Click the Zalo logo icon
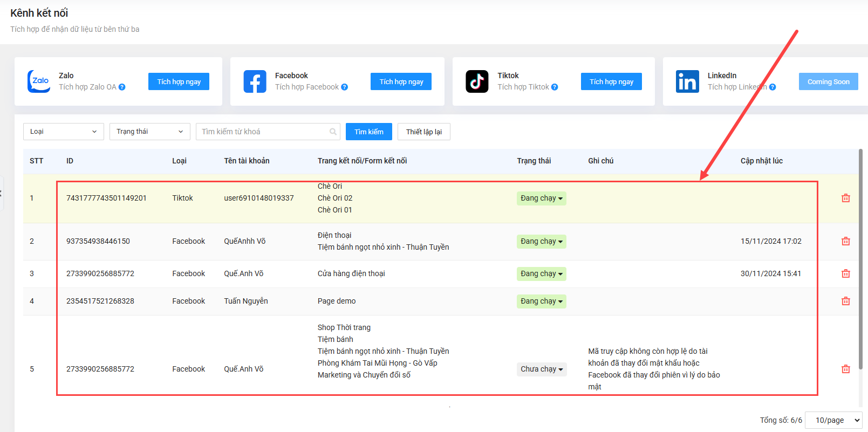This screenshot has height=432, width=868. coord(39,81)
